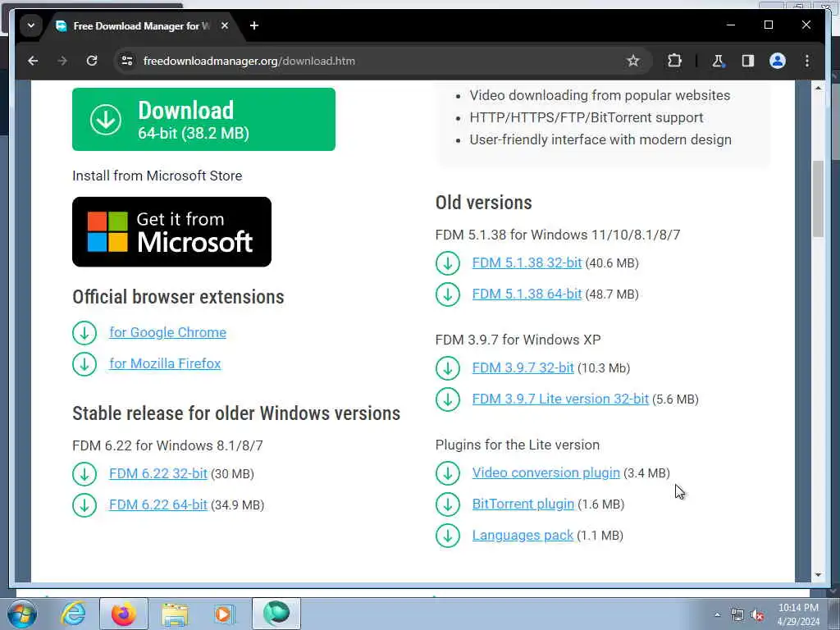Expand the tab search dropdown arrow
Image resolution: width=840 pixels, height=630 pixels.
pyautogui.click(x=31, y=25)
